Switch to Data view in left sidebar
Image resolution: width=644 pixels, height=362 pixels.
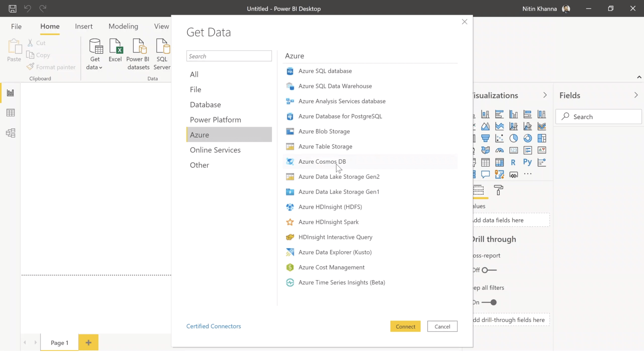(10, 113)
